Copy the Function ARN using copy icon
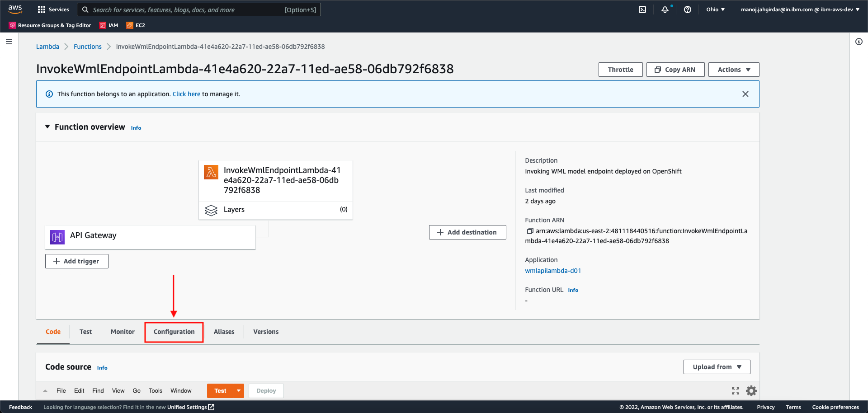The width and height of the screenshot is (868, 413). click(530, 231)
